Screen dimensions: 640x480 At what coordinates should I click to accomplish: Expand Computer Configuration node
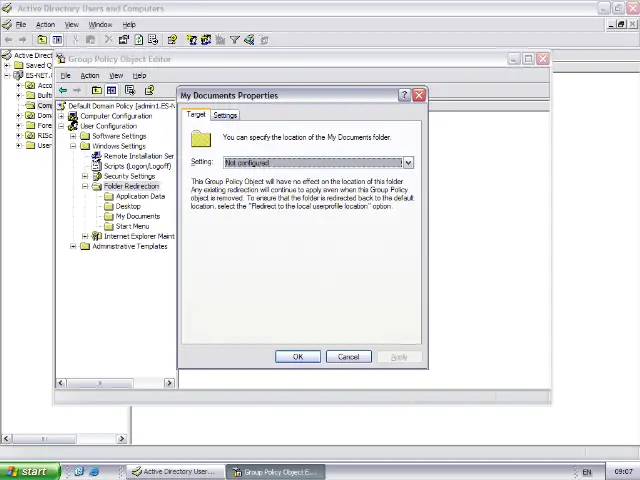coord(61,116)
